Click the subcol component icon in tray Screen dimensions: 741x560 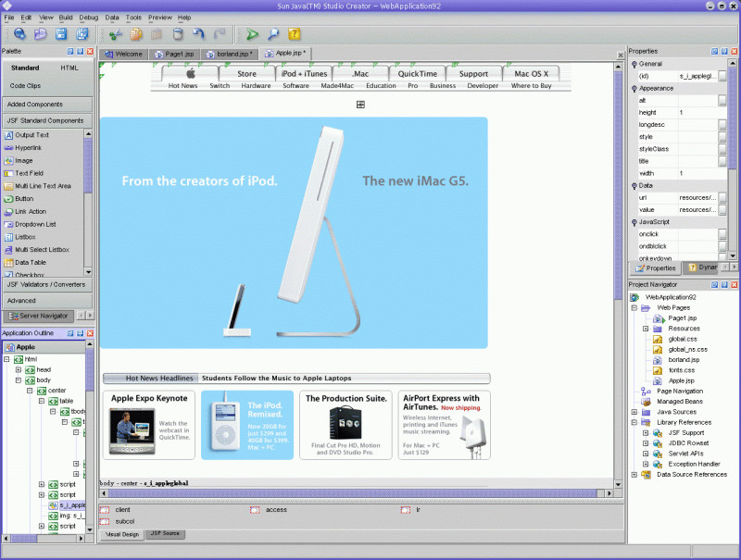[105, 522]
